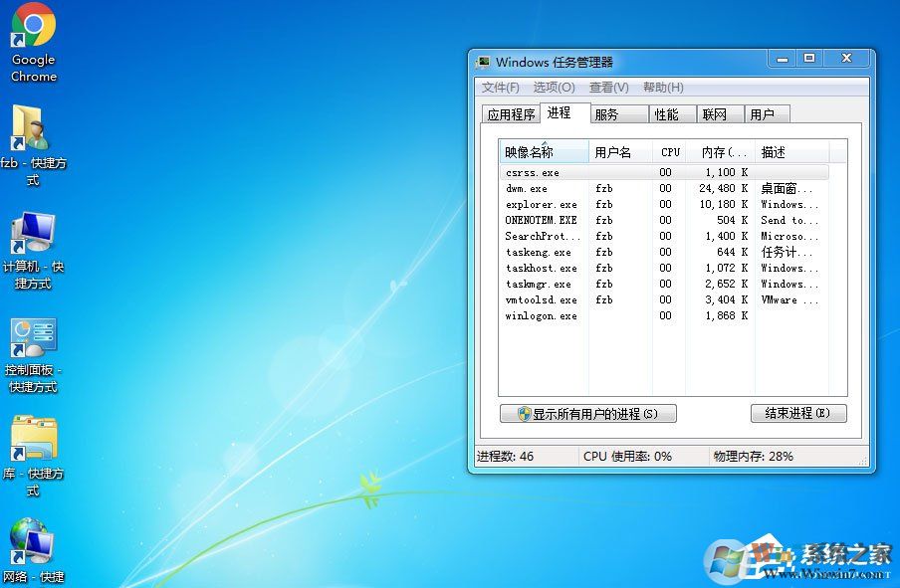Open the 查看 (View) menu
Screen dimensions: 900x588
click(609, 87)
